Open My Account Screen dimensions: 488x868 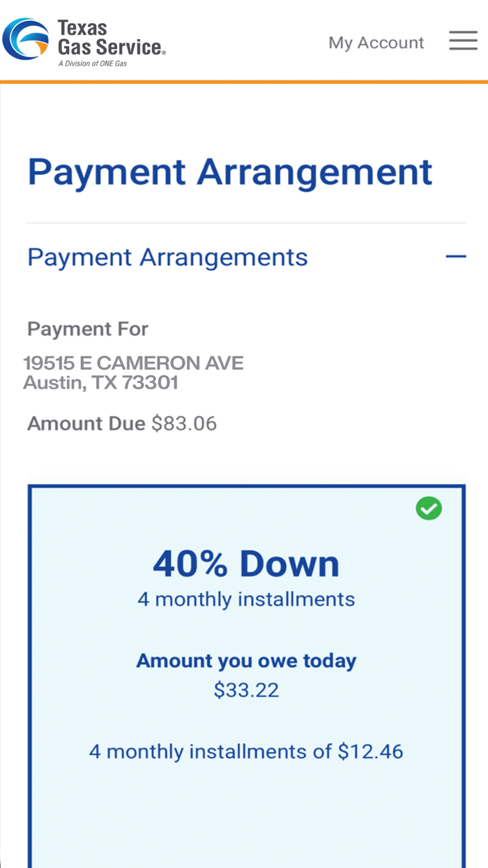pyautogui.click(x=376, y=43)
